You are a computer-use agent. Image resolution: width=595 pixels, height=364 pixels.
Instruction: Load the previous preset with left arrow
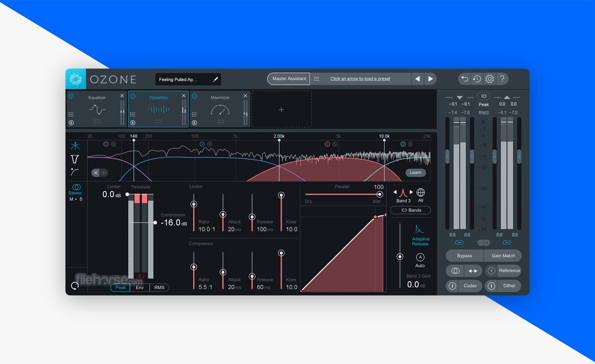pyautogui.click(x=417, y=79)
